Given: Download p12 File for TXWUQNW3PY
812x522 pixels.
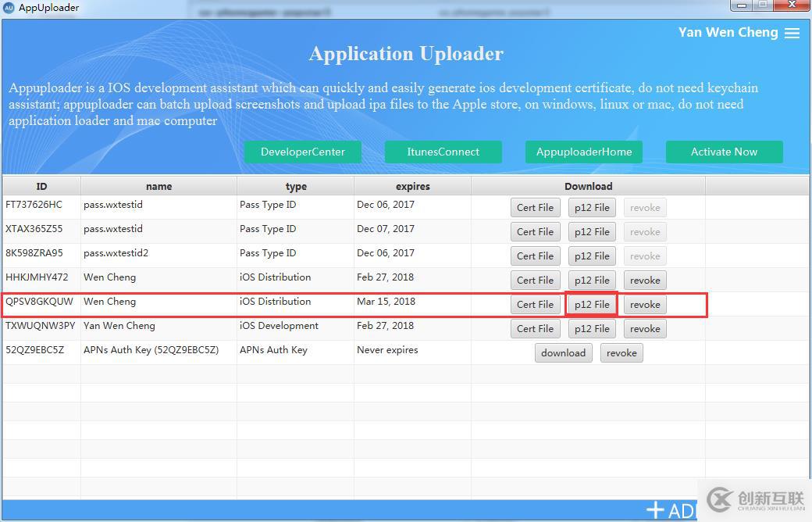Looking at the screenshot, I should (592, 329).
